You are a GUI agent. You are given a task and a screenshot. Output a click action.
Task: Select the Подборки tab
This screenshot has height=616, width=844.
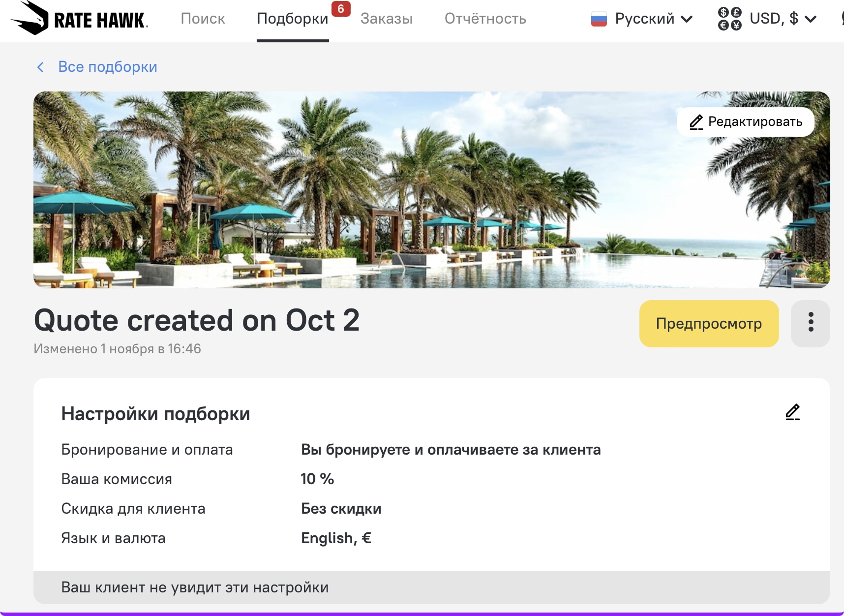(292, 19)
